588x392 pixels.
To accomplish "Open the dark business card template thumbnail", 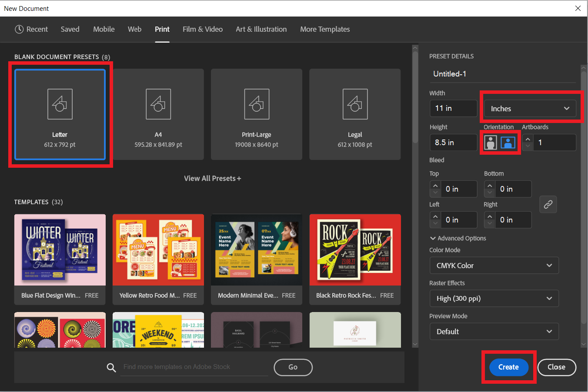I will [x=257, y=330].
